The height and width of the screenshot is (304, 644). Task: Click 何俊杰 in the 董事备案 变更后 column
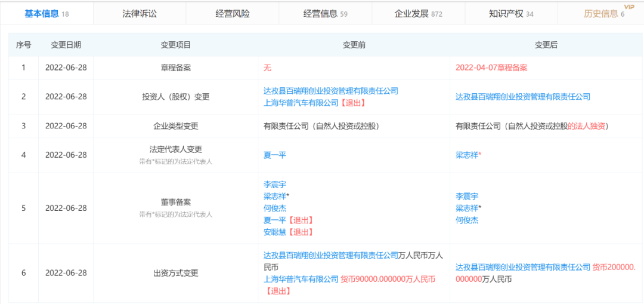[x=467, y=220]
